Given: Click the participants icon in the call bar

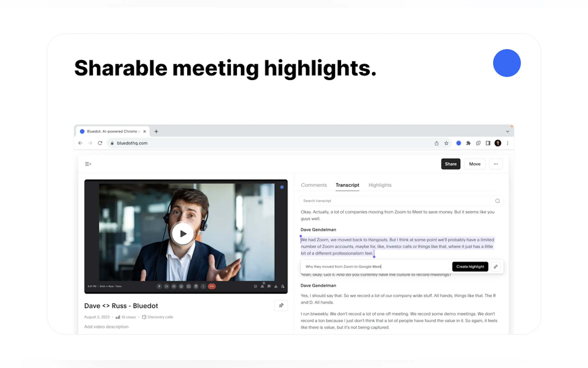Looking at the screenshot, I should pyautogui.click(x=262, y=286).
